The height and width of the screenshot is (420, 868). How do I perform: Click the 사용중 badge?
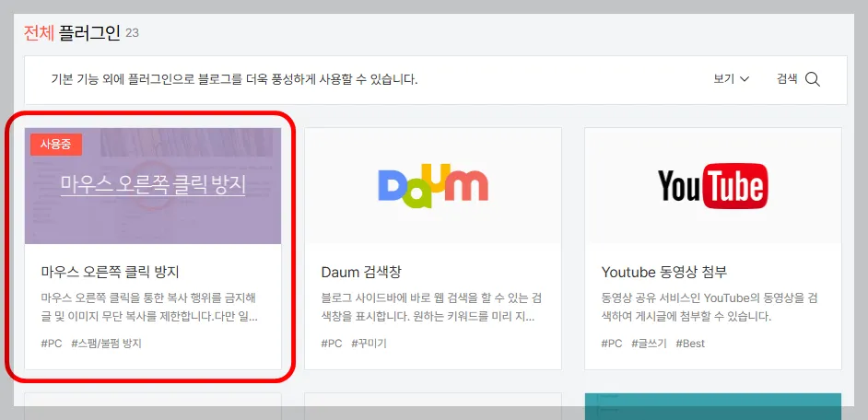(x=56, y=145)
